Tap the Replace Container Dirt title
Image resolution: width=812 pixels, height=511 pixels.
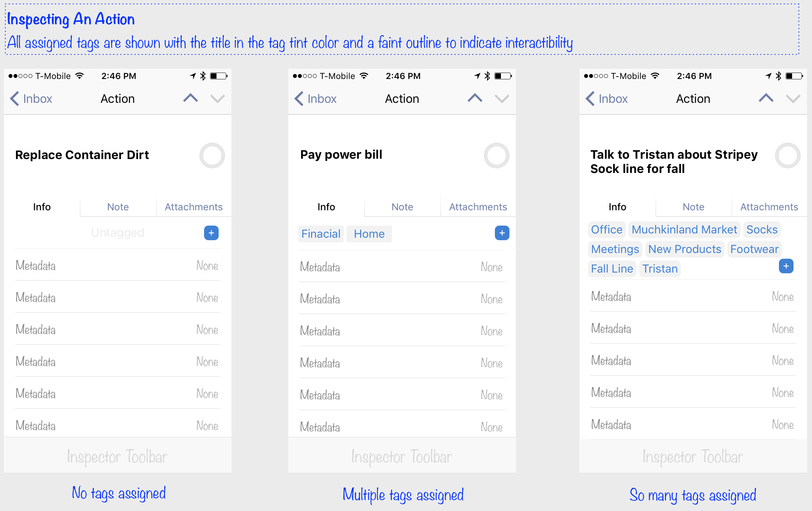[x=82, y=155]
